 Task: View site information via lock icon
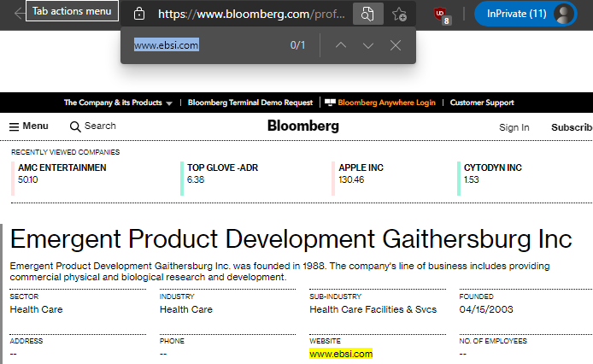coord(139,14)
